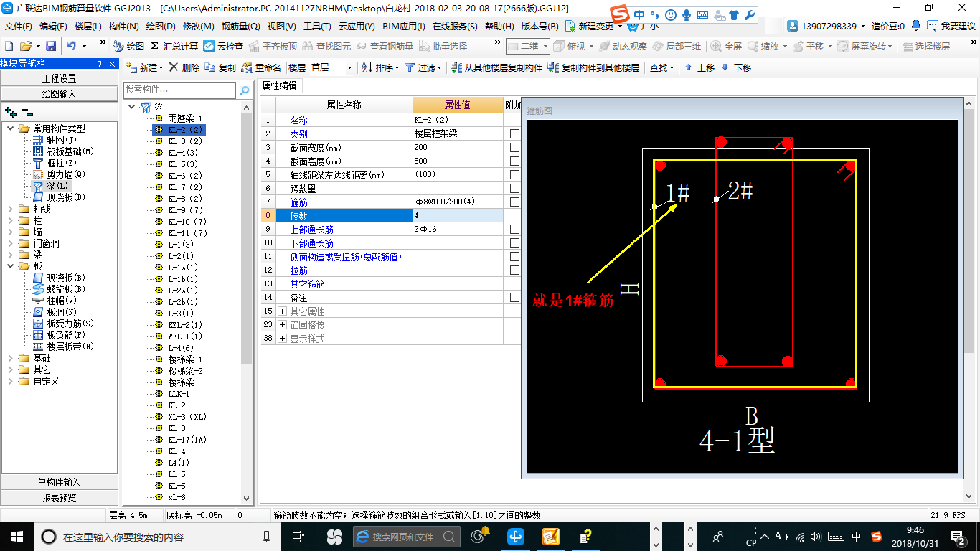Open the 工具(T) menu
The height and width of the screenshot is (551, 980).
(x=317, y=27)
